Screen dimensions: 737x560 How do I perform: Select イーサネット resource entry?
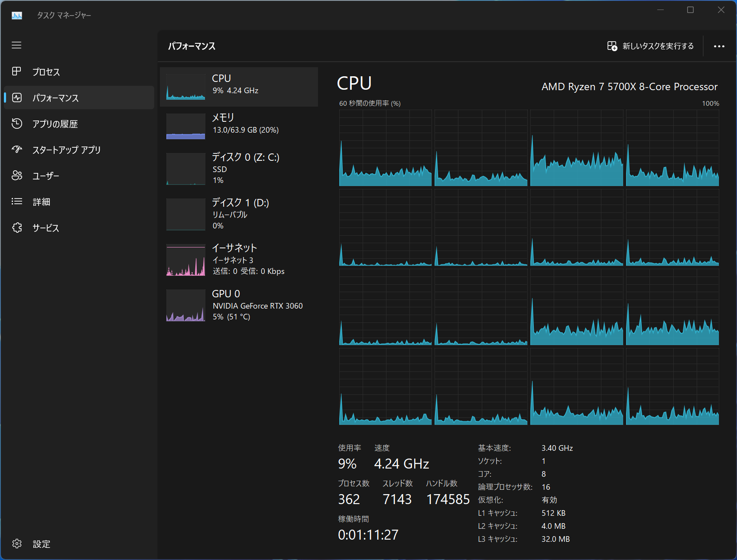click(239, 260)
